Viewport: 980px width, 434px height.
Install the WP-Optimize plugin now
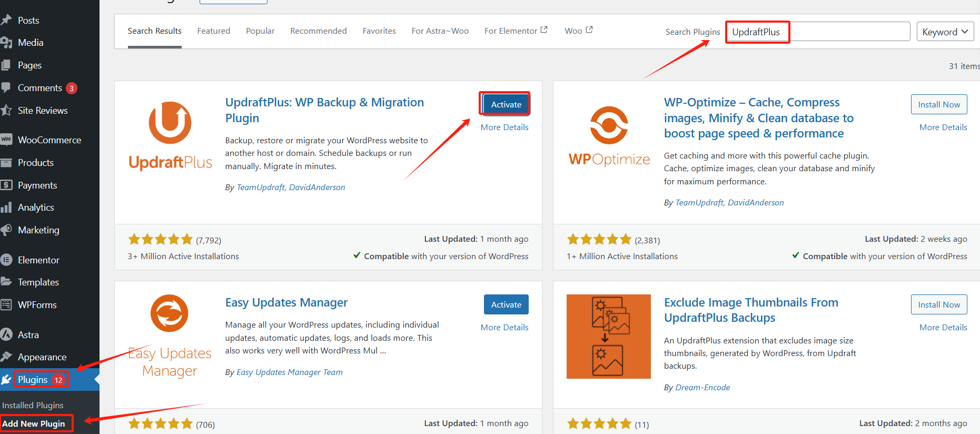click(938, 104)
